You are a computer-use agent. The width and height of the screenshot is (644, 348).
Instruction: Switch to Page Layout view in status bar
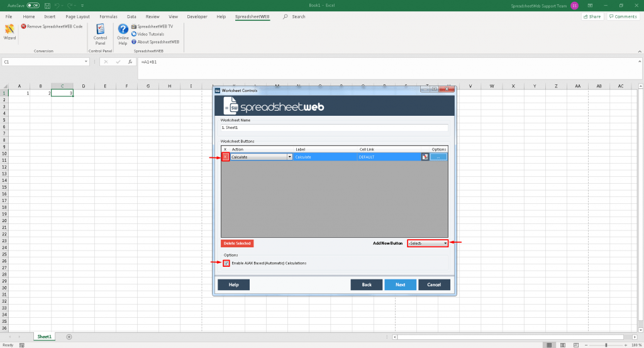point(563,345)
